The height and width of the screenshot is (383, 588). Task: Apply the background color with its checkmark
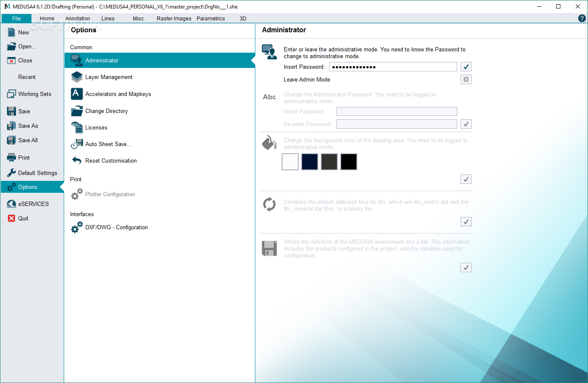click(x=466, y=179)
